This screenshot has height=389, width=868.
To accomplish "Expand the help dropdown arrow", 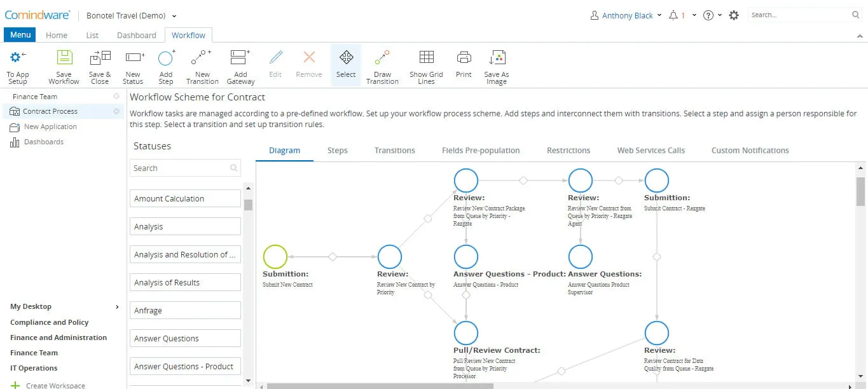I will (x=720, y=15).
